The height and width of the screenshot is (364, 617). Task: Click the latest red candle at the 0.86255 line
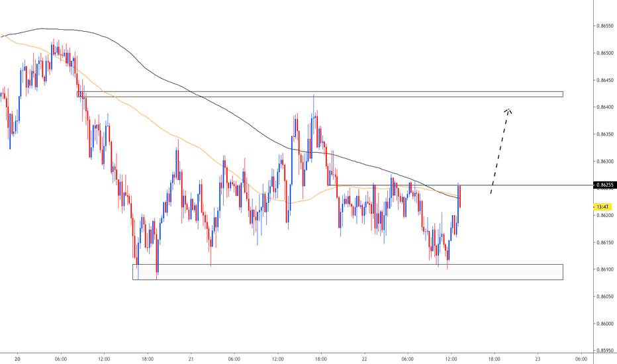pyautogui.click(x=459, y=197)
